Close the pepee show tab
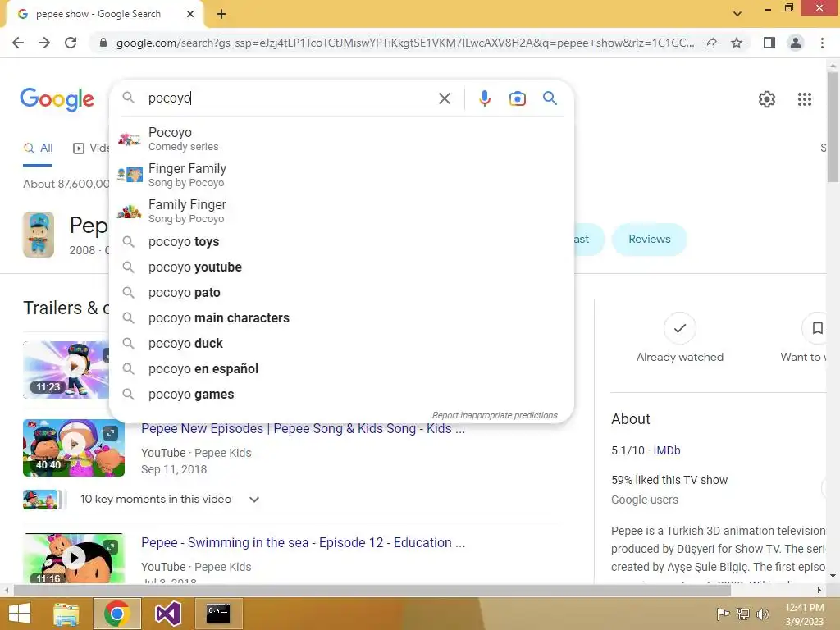The image size is (840, 630). coord(190,14)
